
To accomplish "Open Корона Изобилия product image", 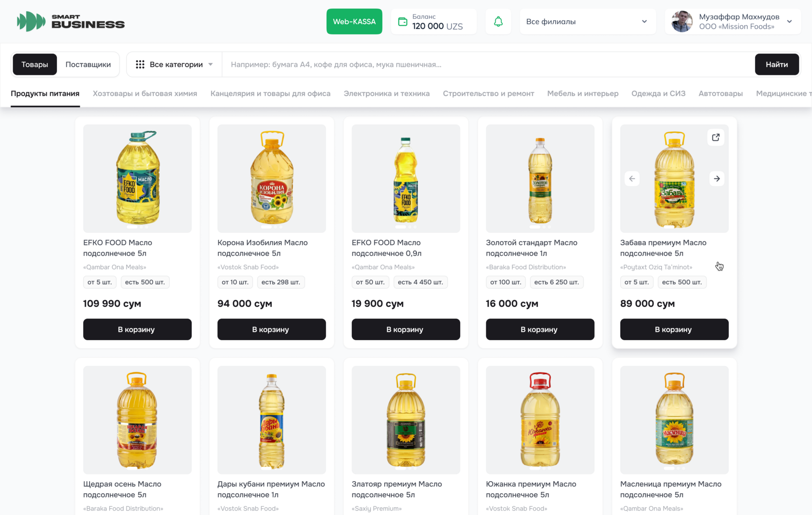I will [x=272, y=178].
